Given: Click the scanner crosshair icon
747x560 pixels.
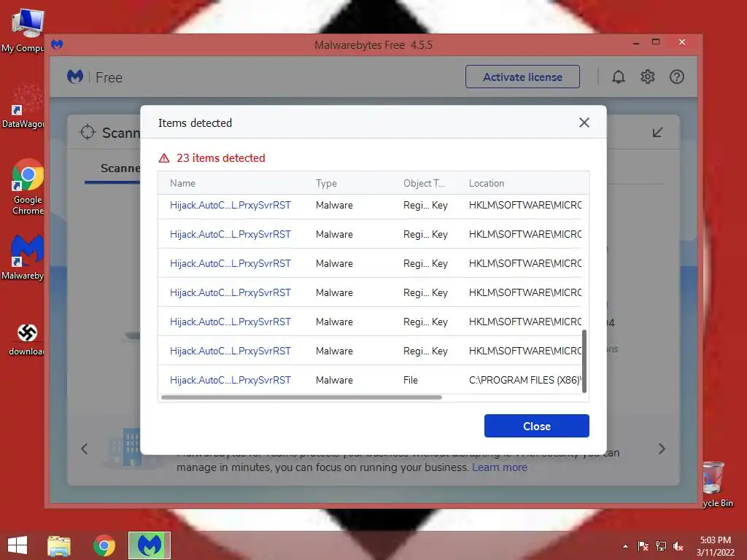Looking at the screenshot, I should click(x=88, y=132).
